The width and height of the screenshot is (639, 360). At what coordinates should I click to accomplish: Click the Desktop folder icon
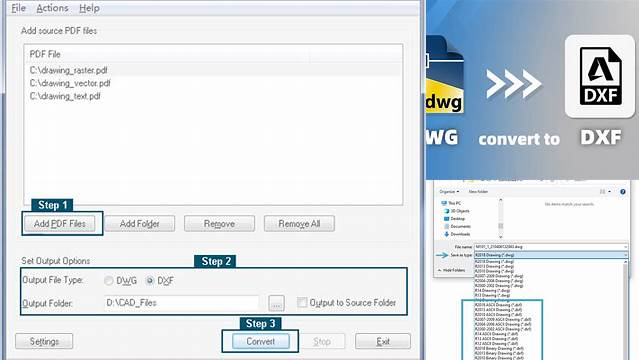[x=447, y=219]
